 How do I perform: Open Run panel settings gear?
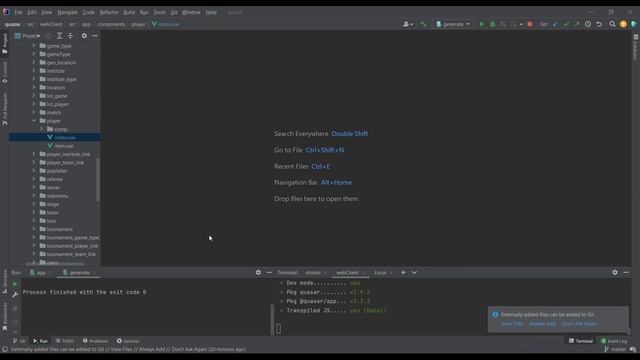click(x=258, y=272)
